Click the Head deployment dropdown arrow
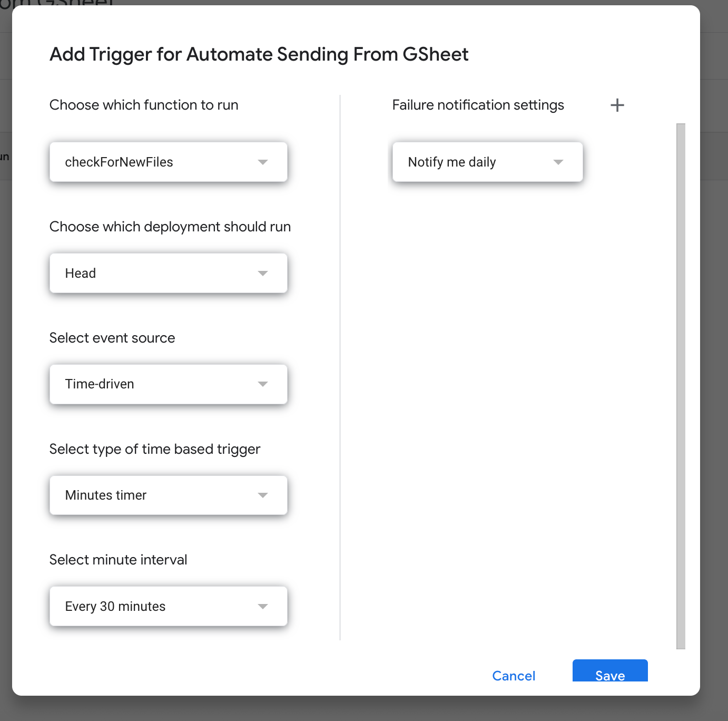The image size is (728, 721). pos(263,273)
